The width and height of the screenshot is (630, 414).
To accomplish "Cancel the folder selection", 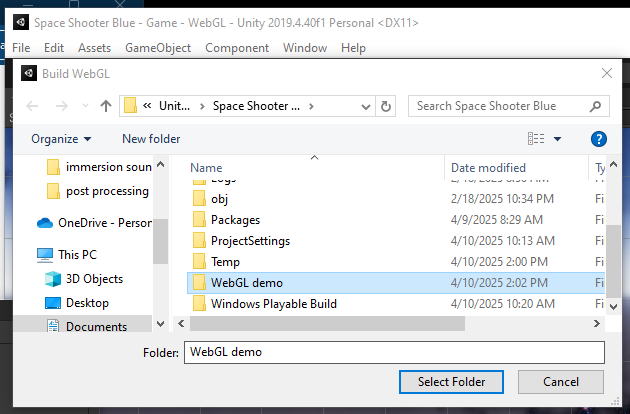I will 560,382.
